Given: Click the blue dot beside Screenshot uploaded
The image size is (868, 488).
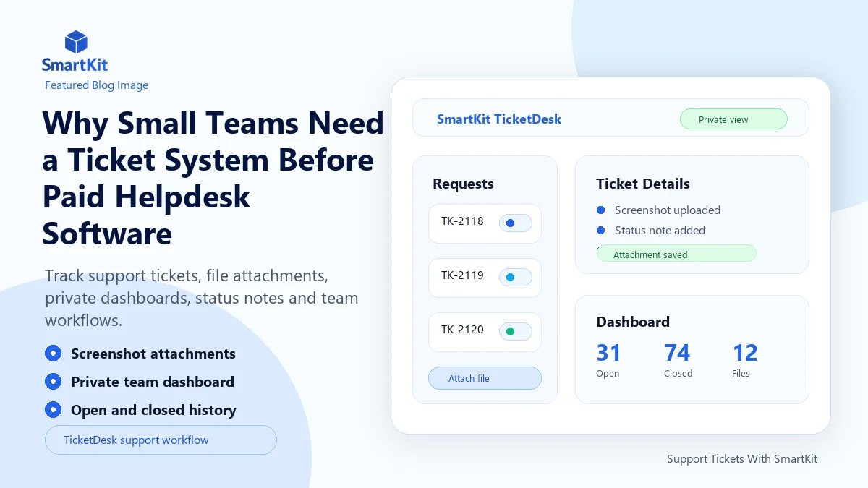Looking at the screenshot, I should pos(600,210).
